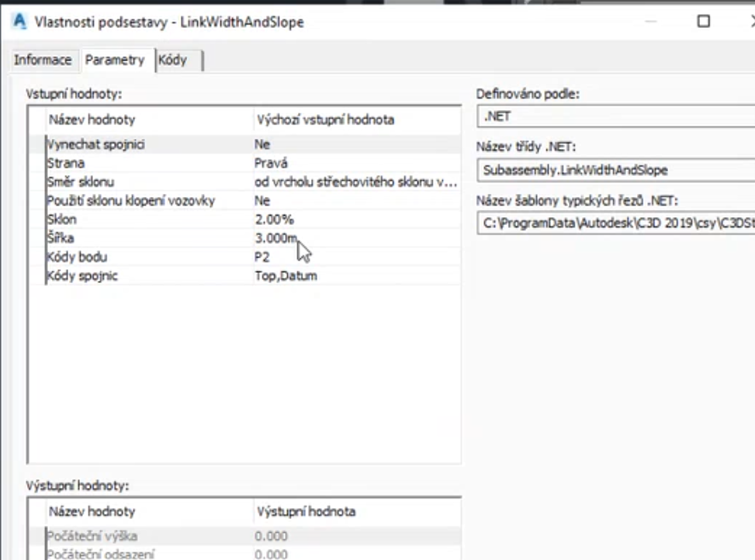The height and width of the screenshot is (560, 755).
Task: Click the Výchozí vstupní hodnota column header
Action: [x=325, y=119]
